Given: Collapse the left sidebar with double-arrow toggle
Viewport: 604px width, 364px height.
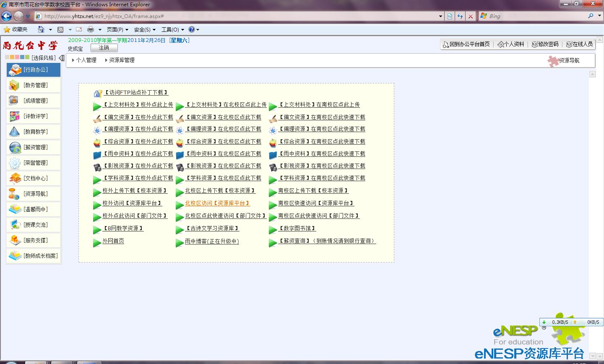Looking at the screenshot, I should [62, 58].
